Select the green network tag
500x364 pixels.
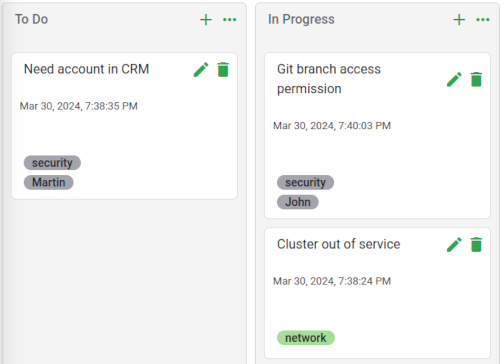click(306, 338)
